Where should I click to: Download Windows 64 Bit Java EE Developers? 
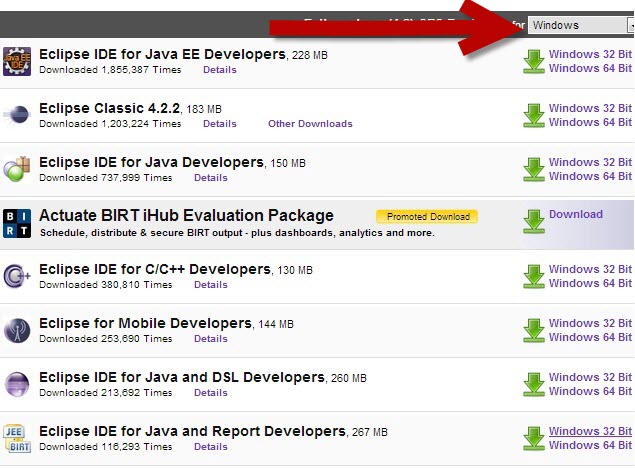590,68
